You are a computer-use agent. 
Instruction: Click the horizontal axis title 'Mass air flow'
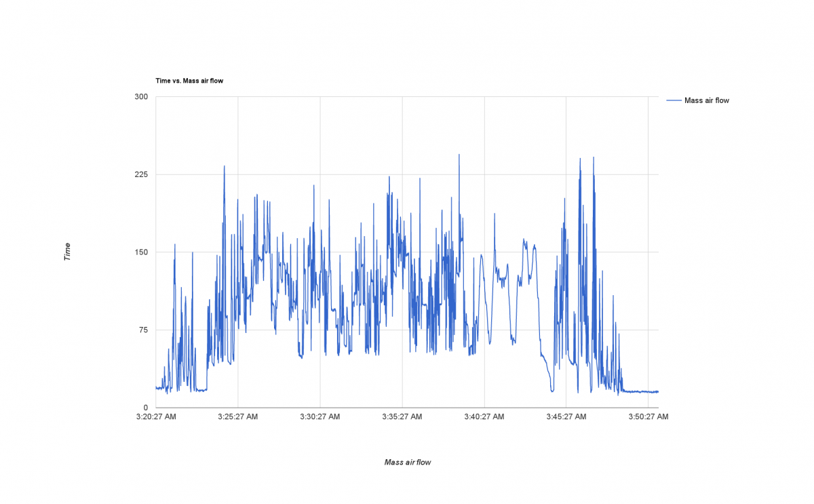click(x=407, y=463)
